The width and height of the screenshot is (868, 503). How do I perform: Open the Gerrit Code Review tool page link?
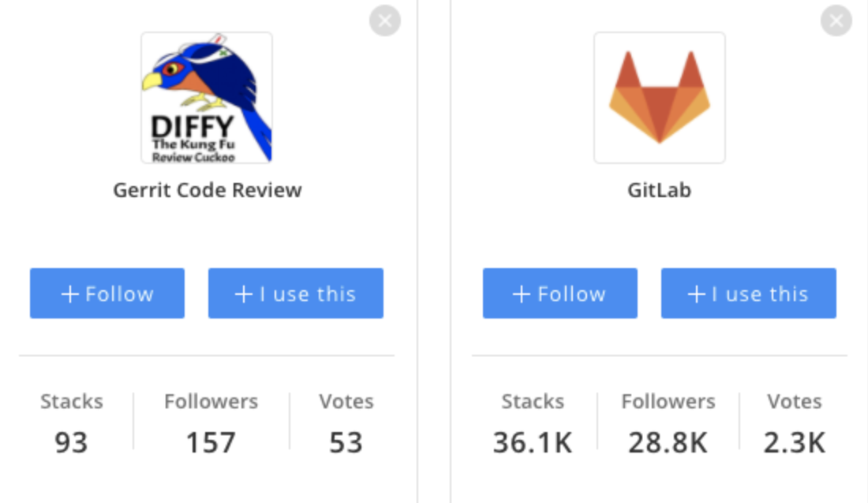pyautogui.click(x=207, y=190)
